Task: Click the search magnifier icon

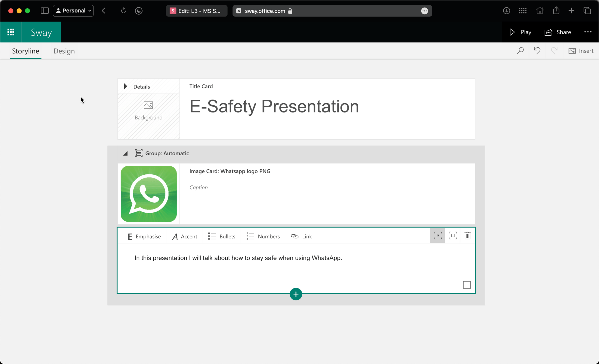Action: 520,51
